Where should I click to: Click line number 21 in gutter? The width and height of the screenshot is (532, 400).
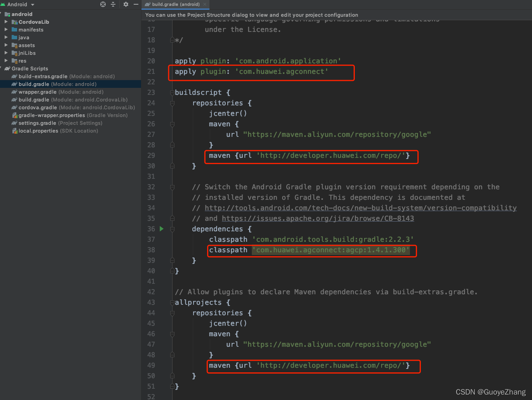pos(151,72)
